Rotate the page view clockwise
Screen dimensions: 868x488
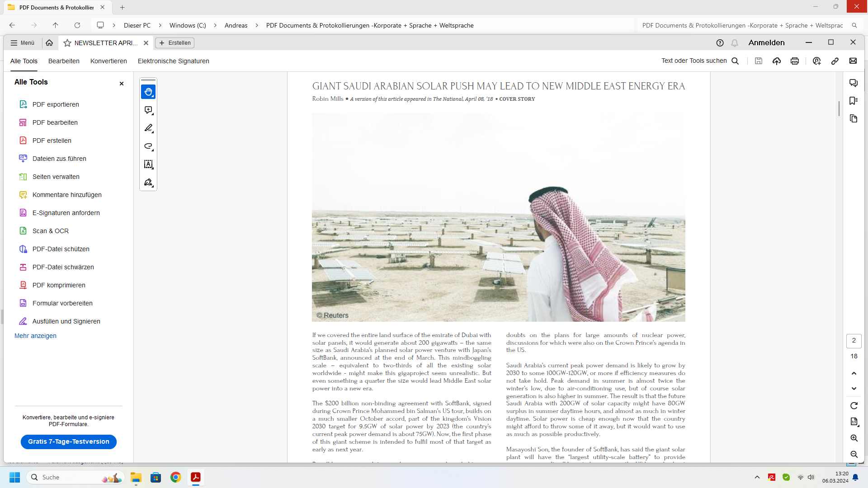point(854,406)
